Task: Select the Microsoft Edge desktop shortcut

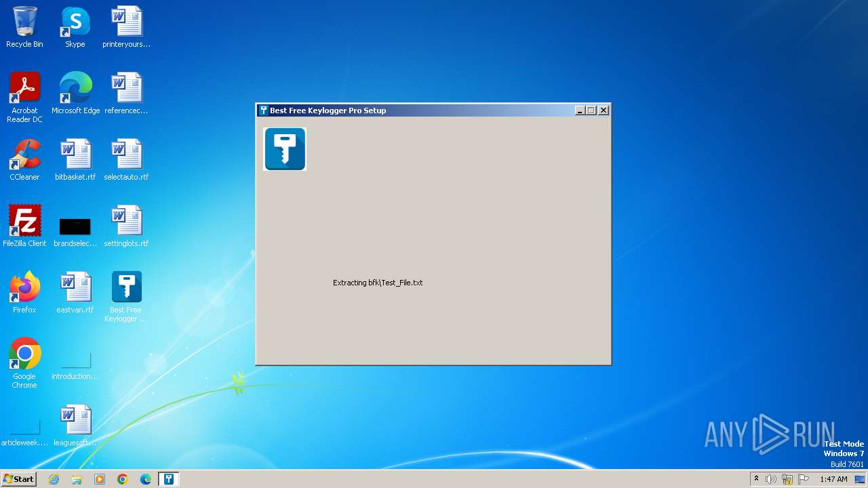Action: coord(75,94)
